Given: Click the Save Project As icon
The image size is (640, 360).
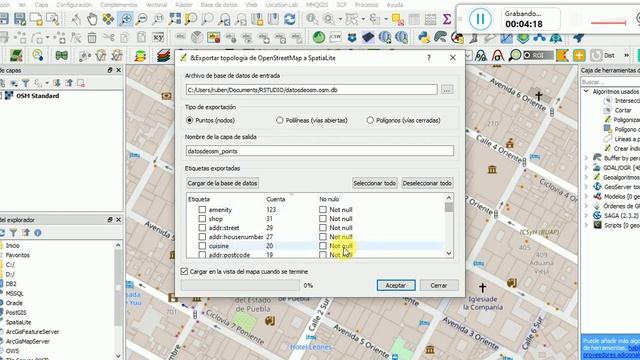Looking at the screenshot, I should pos(20,19).
